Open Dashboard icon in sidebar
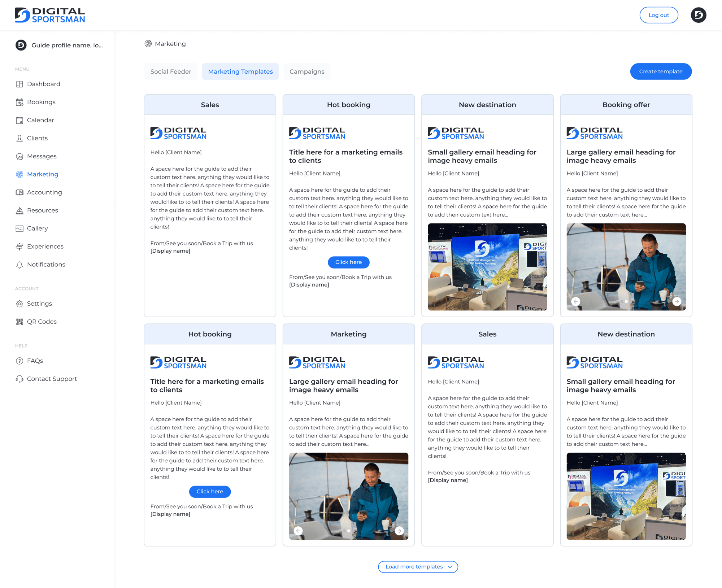This screenshot has width=722, height=588. [x=19, y=84]
